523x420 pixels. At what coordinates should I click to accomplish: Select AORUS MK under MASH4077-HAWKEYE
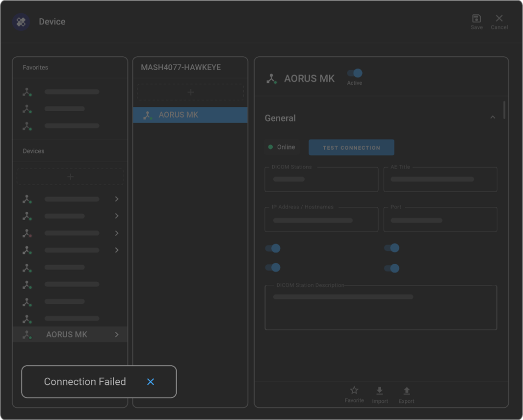(x=190, y=115)
